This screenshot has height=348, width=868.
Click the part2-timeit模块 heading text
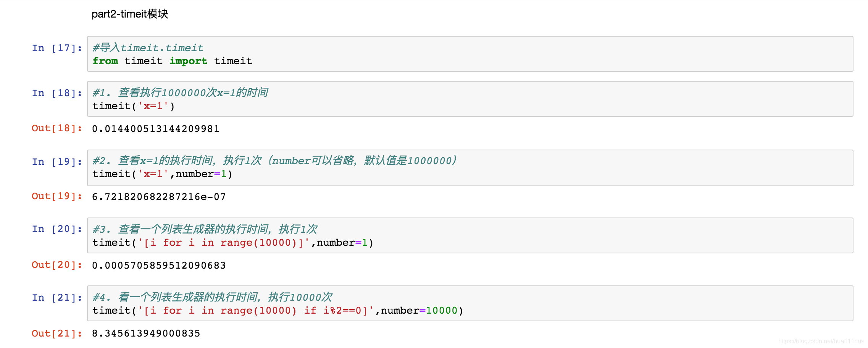tap(130, 14)
